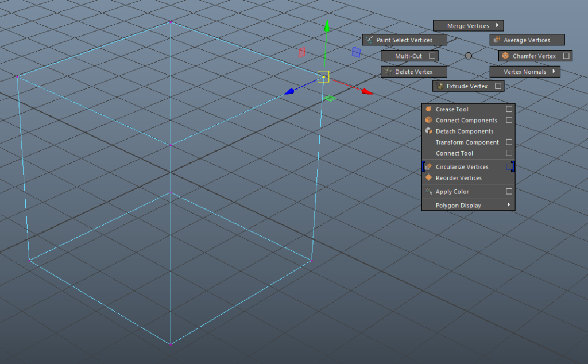Select the leftmost upper vertex of the cube
Viewport: 588px width, 364px height.
click(x=17, y=76)
